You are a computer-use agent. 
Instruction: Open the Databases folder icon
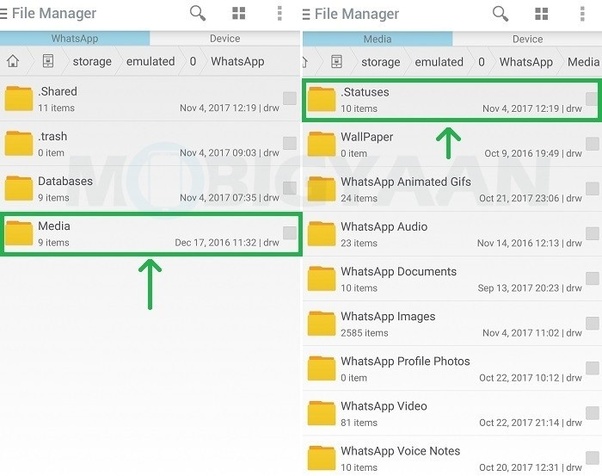click(x=18, y=188)
